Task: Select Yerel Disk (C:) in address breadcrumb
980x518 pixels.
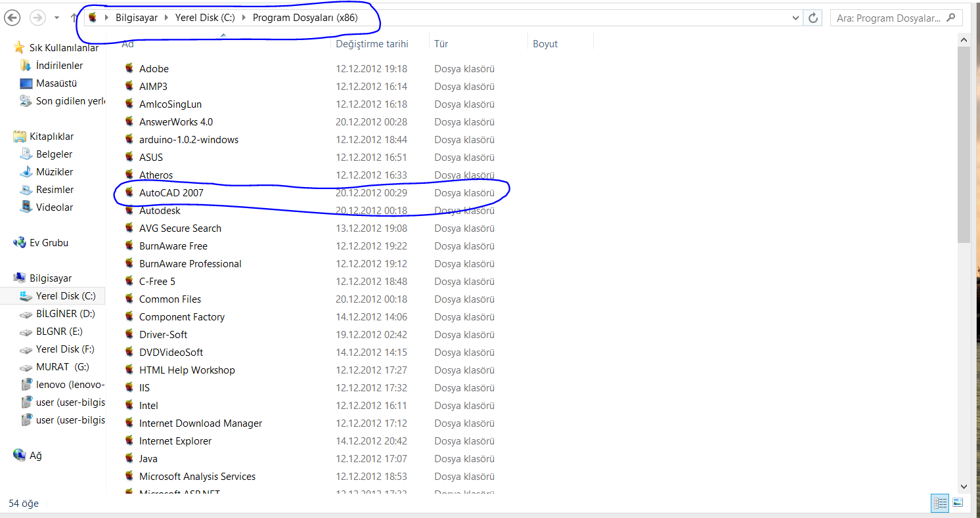Action: point(204,18)
